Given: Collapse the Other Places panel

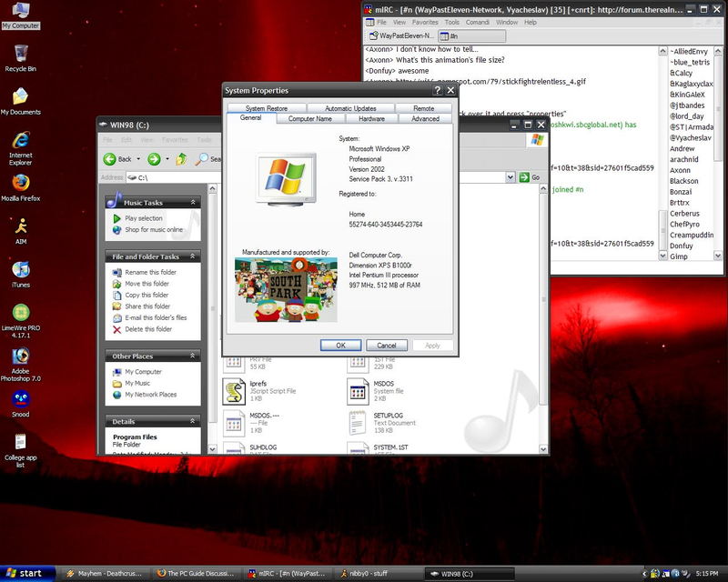Looking at the screenshot, I should [193, 356].
